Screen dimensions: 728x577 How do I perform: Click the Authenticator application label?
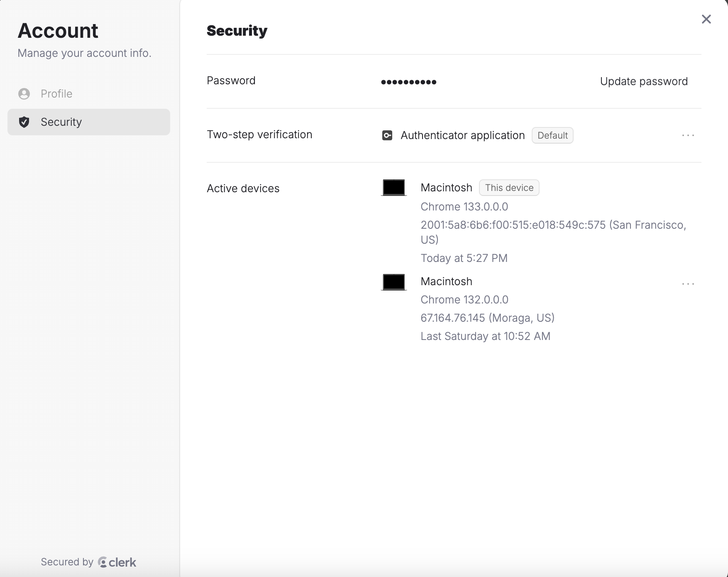point(462,135)
